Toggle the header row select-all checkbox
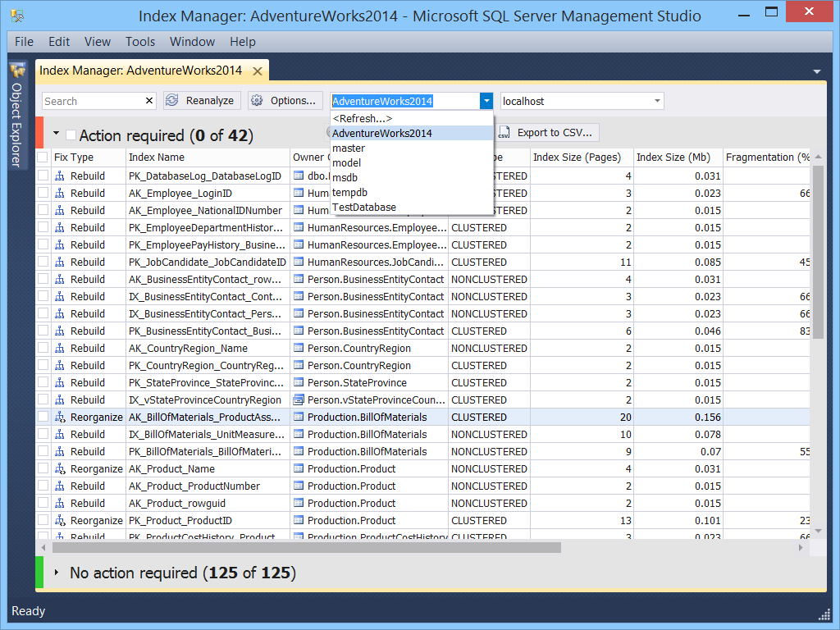 click(x=43, y=157)
